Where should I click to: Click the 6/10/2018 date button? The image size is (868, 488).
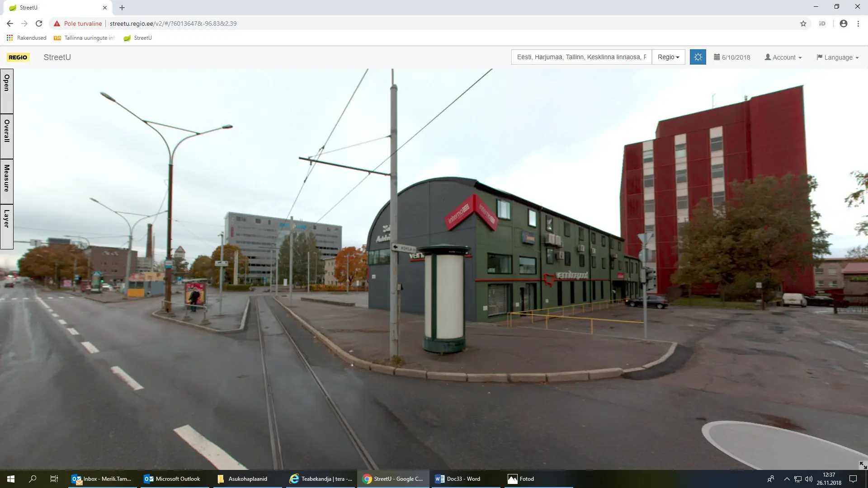click(732, 57)
